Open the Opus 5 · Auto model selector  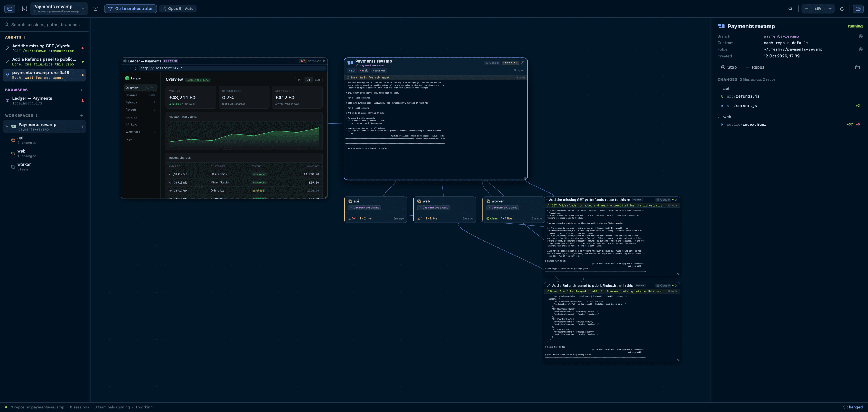click(178, 9)
